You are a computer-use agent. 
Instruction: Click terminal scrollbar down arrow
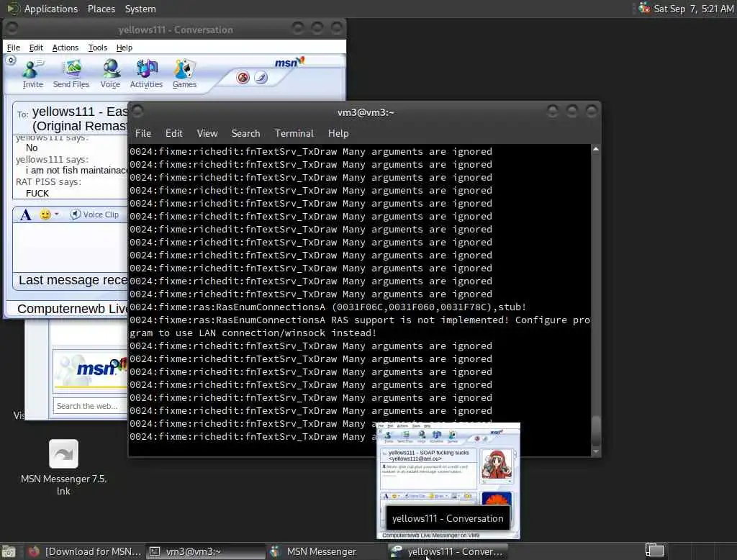click(x=595, y=452)
